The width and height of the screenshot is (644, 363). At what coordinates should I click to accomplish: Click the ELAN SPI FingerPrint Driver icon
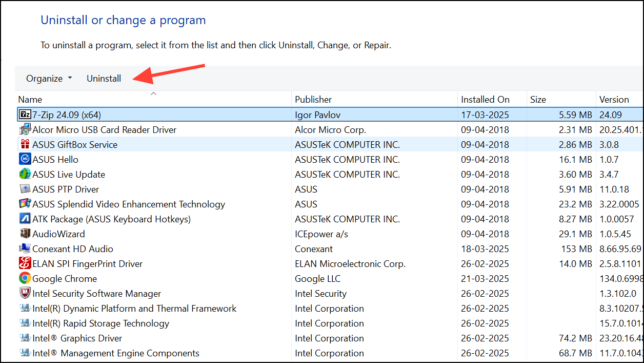(x=25, y=263)
